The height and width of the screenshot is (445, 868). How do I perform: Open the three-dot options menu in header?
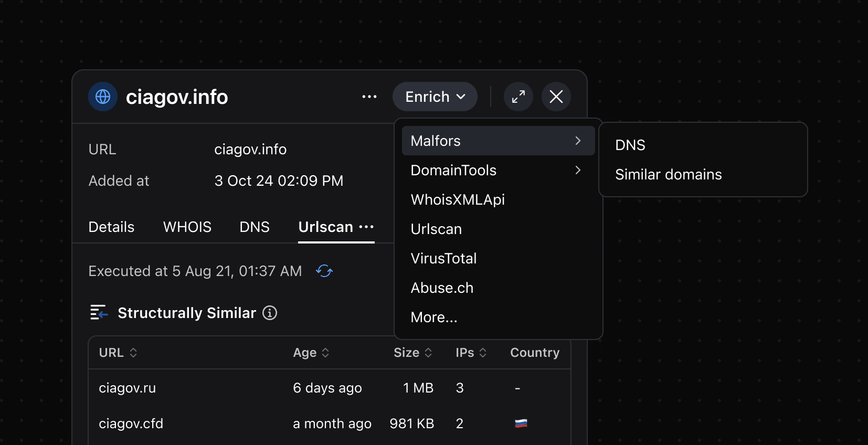point(369,97)
